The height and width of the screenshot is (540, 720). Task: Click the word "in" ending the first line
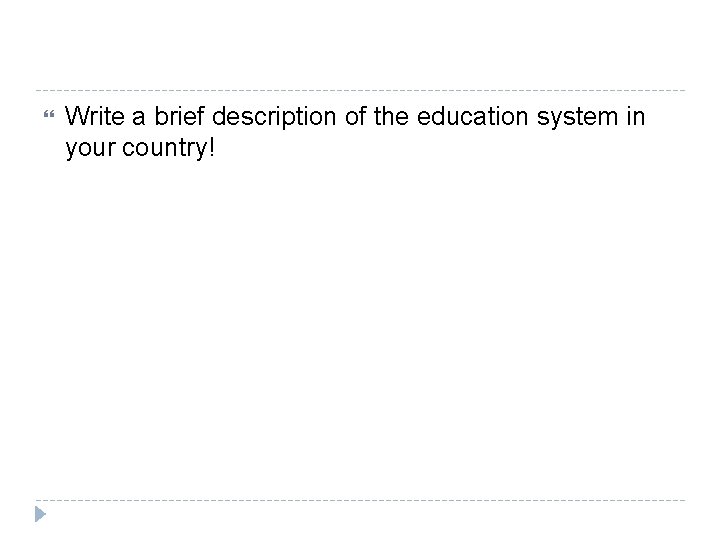(x=636, y=116)
